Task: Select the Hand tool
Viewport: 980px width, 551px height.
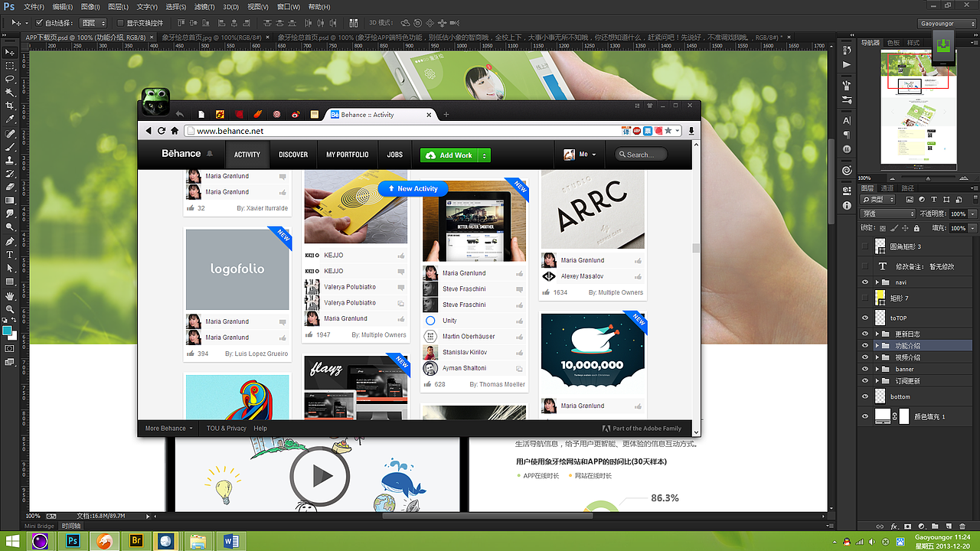Action: (x=10, y=295)
